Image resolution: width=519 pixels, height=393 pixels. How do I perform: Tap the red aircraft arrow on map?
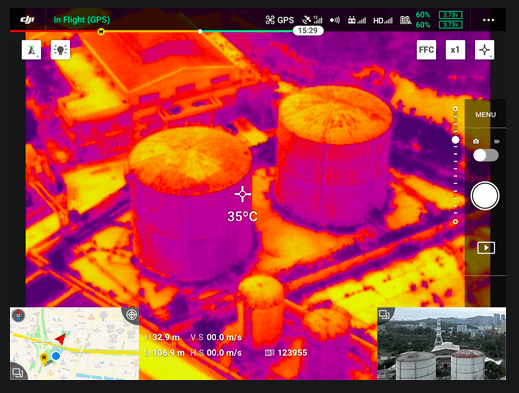(61, 338)
